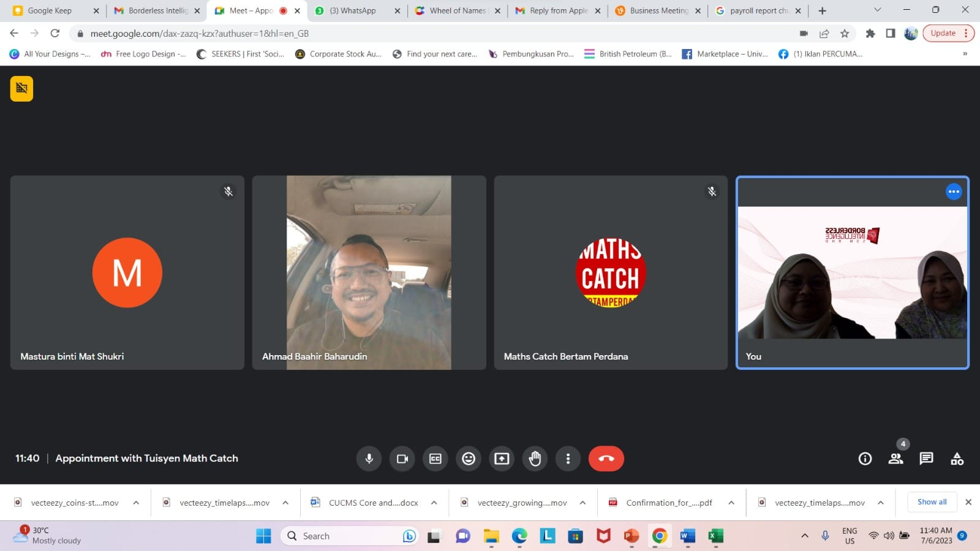Open Microsoft Word from the taskbar
Screen dimensions: 980x551
click(x=687, y=536)
